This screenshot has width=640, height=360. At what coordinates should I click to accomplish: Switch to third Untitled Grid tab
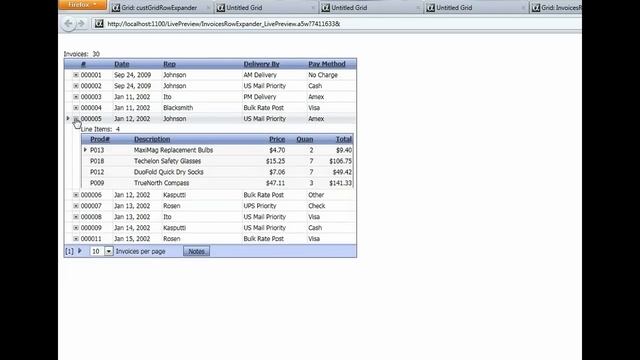pyautogui.click(x=476, y=8)
